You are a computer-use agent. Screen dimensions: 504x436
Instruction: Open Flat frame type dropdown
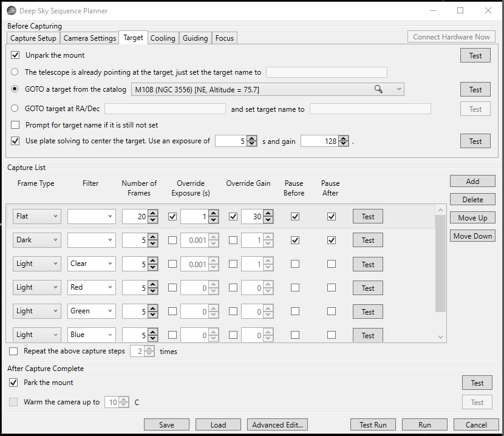point(37,216)
